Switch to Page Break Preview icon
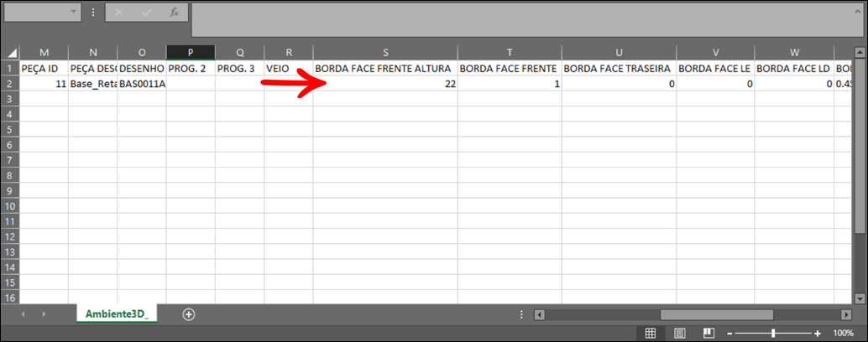The height and width of the screenshot is (342, 868). pyautogui.click(x=708, y=333)
